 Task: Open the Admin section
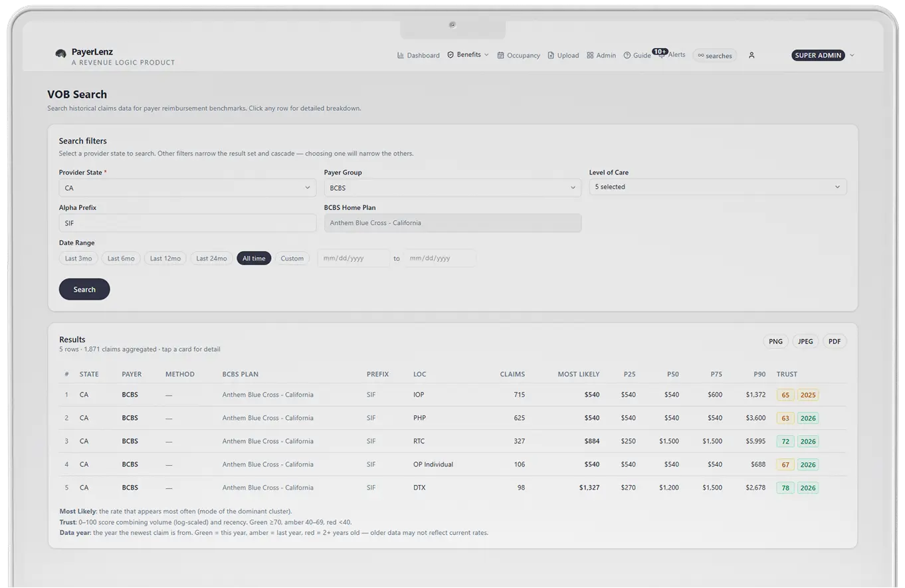tap(601, 55)
